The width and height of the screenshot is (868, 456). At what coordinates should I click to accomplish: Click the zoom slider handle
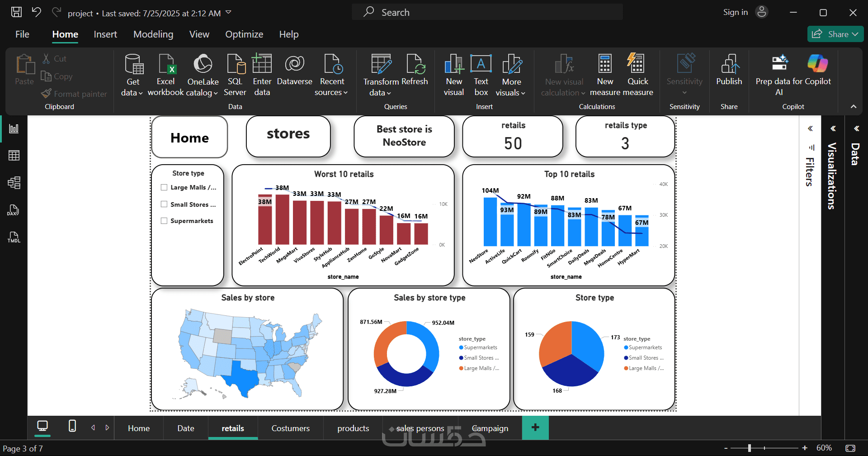point(750,448)
